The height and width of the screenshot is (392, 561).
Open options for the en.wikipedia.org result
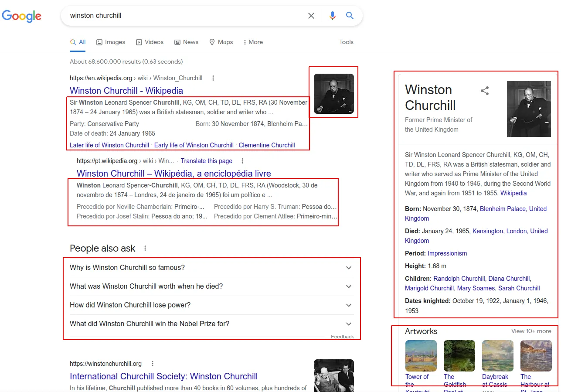pyautogui.click(x=213, y=78)
